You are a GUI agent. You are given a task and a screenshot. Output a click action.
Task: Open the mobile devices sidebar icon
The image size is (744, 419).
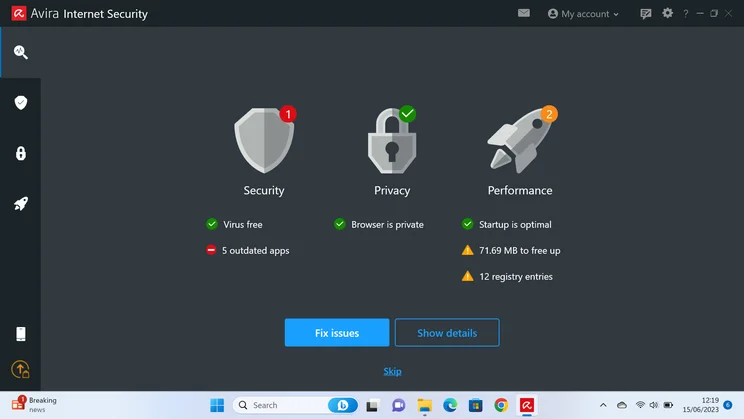tap(20, 334)
